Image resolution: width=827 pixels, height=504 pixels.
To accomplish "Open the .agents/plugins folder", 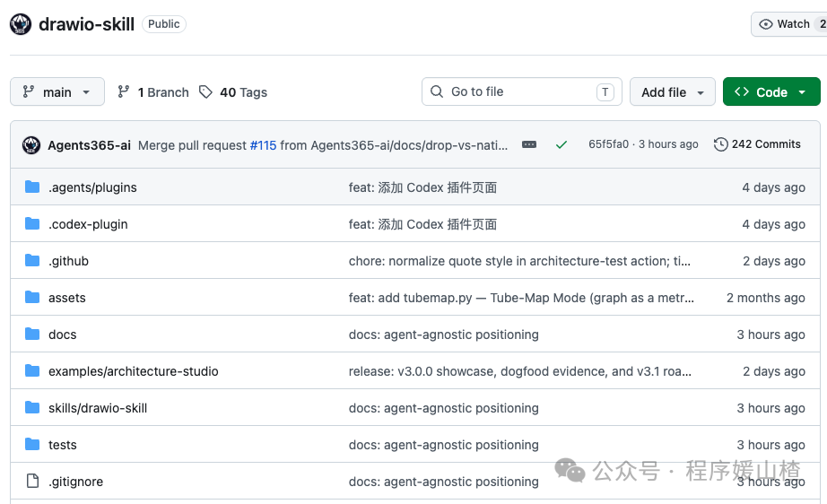I will (92, 187).
